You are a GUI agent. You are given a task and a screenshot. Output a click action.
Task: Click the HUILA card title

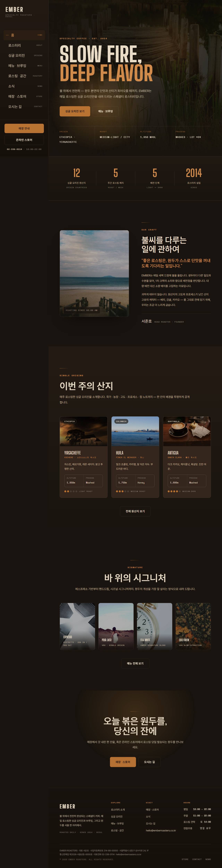point(120,453)
